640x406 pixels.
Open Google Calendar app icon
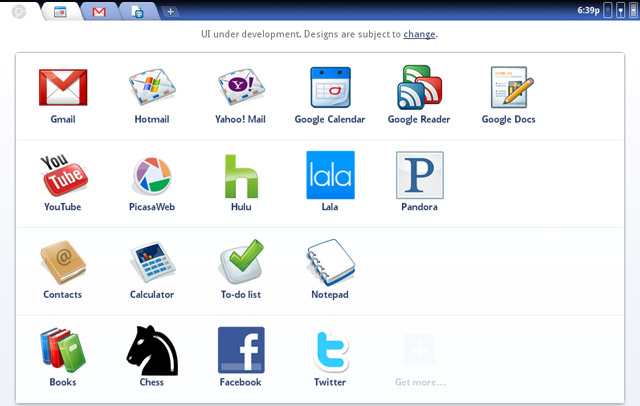[x=330, y=87]
